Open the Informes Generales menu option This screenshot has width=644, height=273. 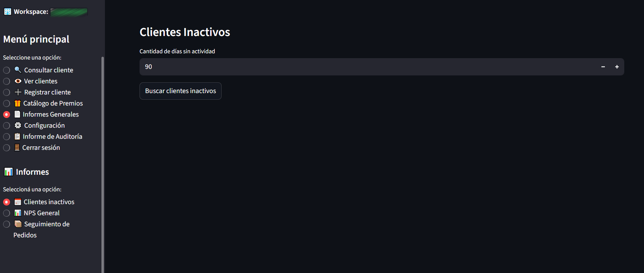pyautogui.click(x=51, y=114)
